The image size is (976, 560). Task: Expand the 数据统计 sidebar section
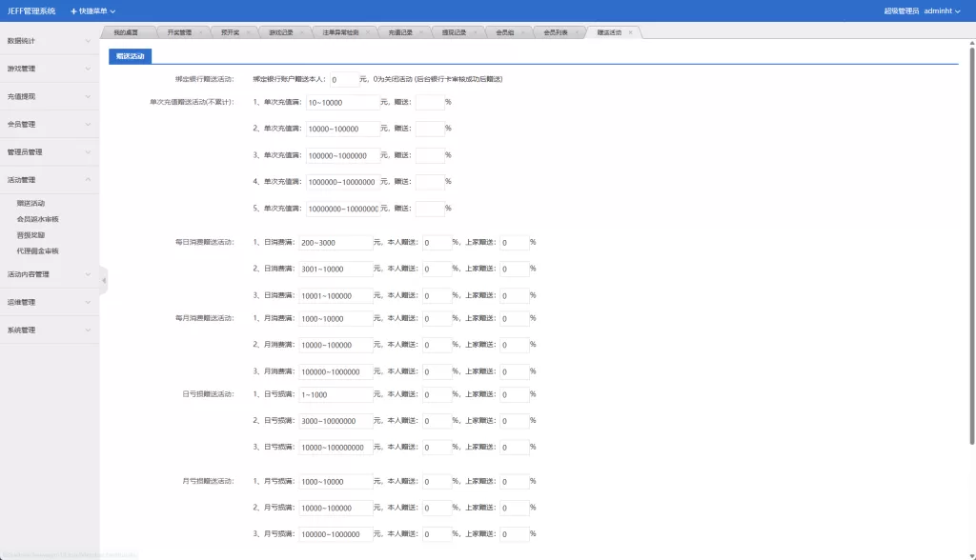point(50,41)
